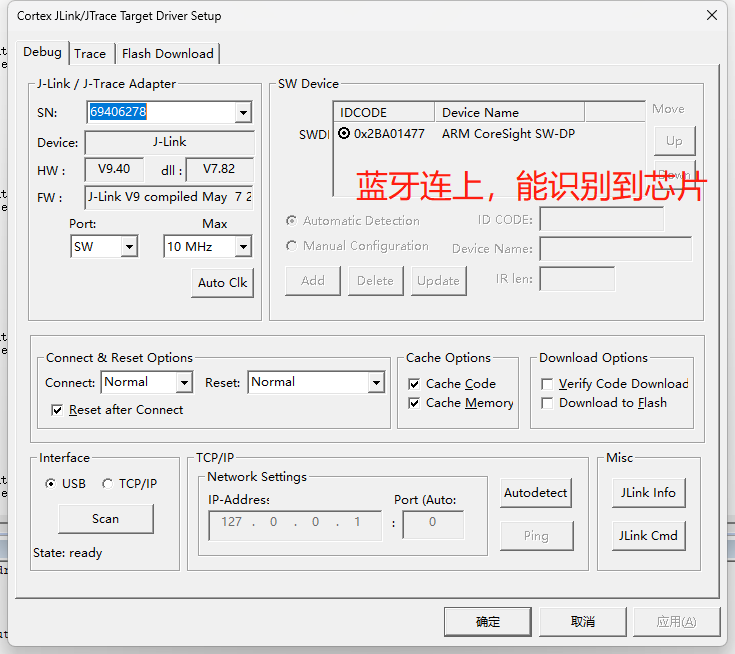Open the Connect mode dropdown
735x654 pixels.
[184, 382]
